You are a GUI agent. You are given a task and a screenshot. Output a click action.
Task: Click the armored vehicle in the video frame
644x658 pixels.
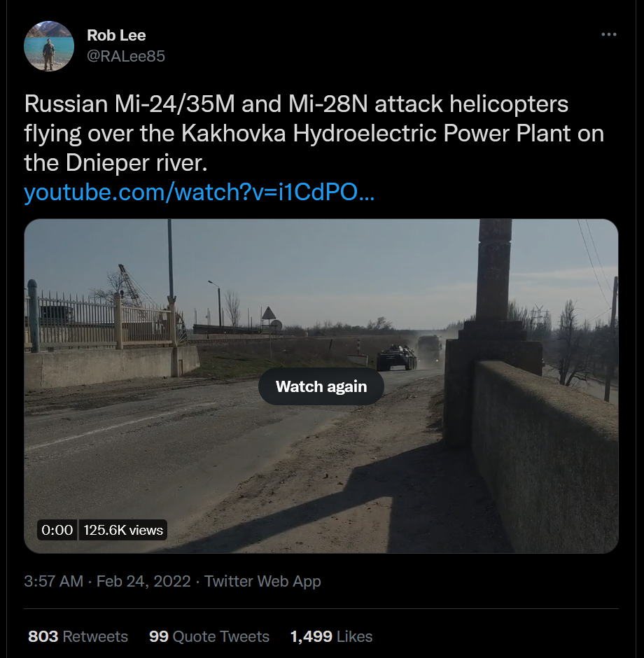tap(396, 358)
